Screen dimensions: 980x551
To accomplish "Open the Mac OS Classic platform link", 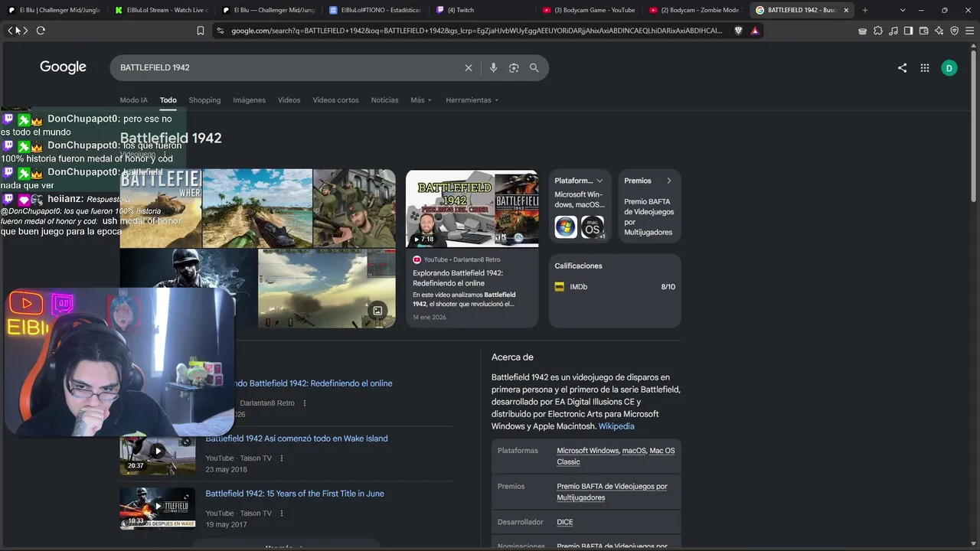I will tap(616, 456).
